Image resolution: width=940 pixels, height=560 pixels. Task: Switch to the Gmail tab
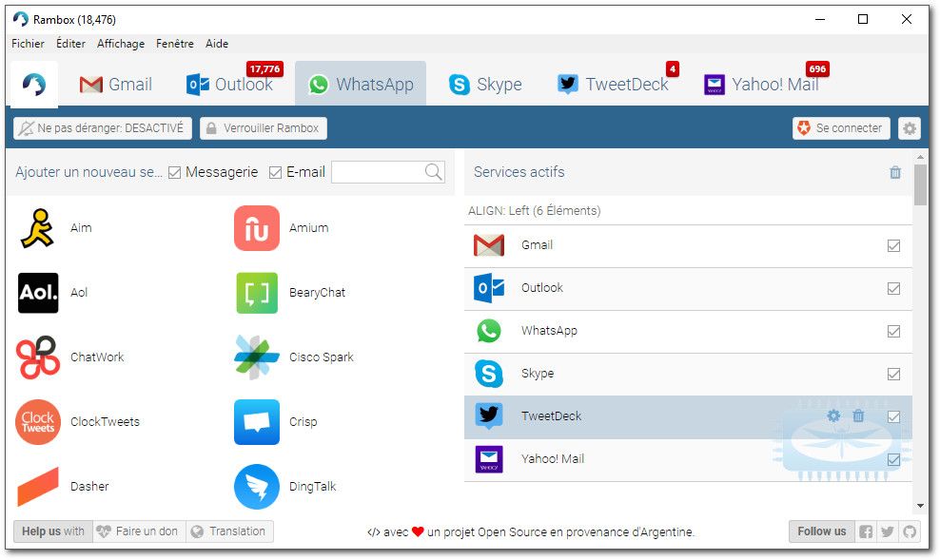click(x=116, y=85)
